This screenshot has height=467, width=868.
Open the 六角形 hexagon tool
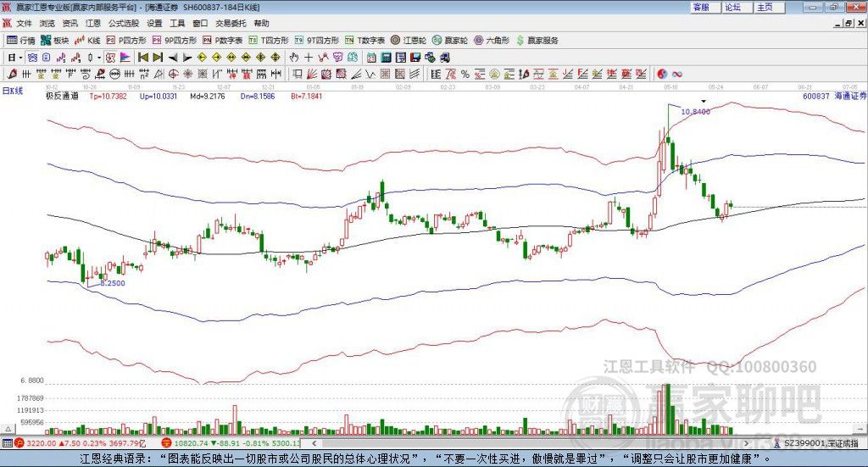pyautogui.click(x=492, y=41)
